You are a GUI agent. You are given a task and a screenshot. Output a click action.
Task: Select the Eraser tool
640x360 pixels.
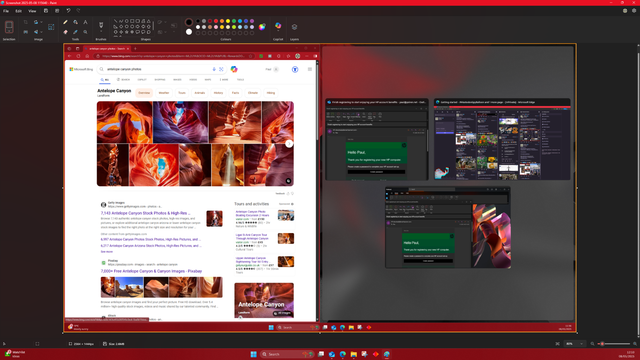click(65, 32)
